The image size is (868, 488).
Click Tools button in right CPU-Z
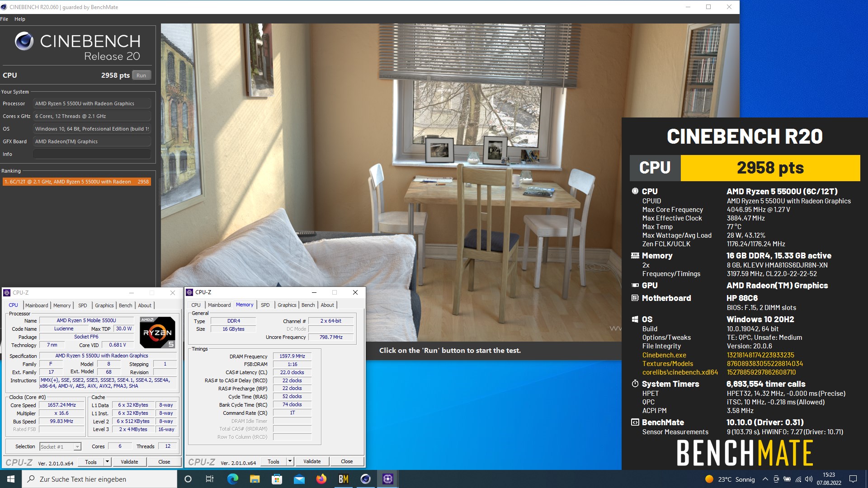pyautogui.click(x=274, y=461)
